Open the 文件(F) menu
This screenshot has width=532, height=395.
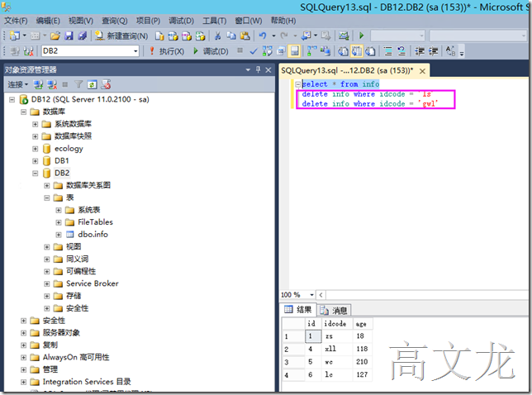pos(16,21)
